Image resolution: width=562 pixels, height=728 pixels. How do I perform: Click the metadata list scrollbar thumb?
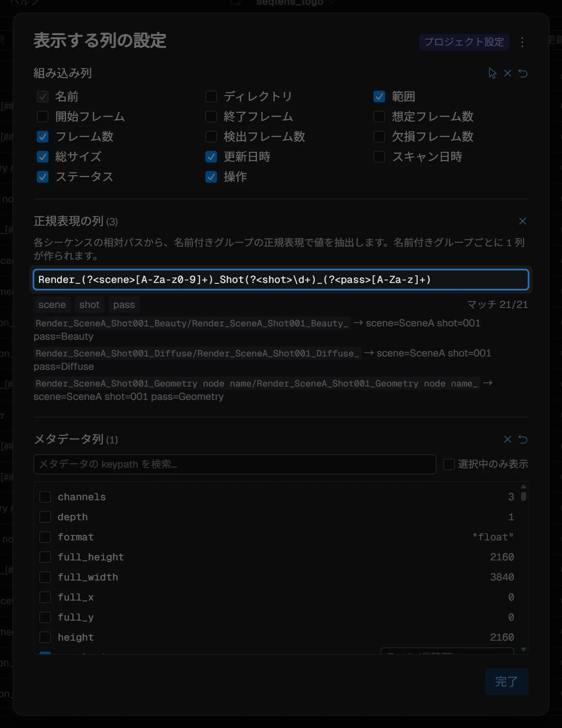tap(524, 496)
